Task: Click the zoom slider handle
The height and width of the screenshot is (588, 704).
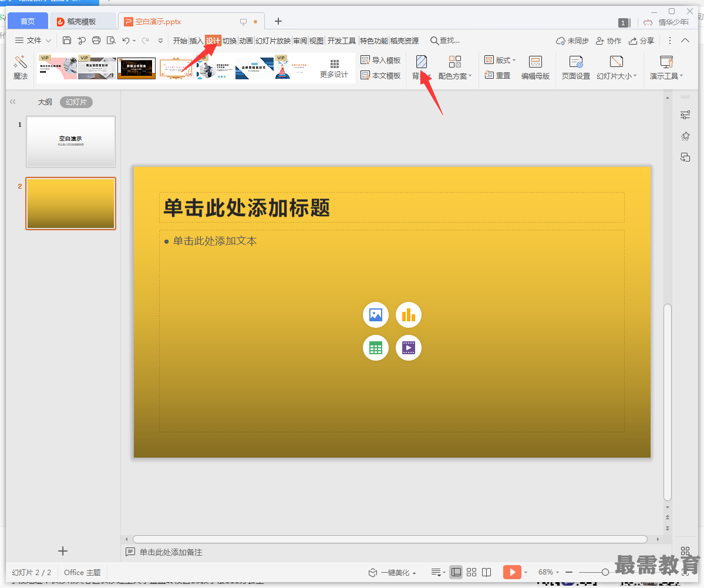Action: coord(605,572)
